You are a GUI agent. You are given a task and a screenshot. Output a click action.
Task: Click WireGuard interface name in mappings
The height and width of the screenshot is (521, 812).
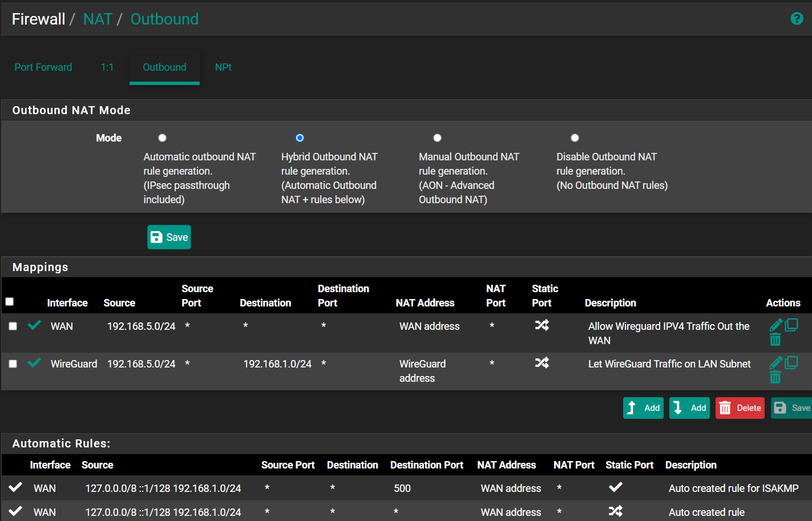coord(74,364)
